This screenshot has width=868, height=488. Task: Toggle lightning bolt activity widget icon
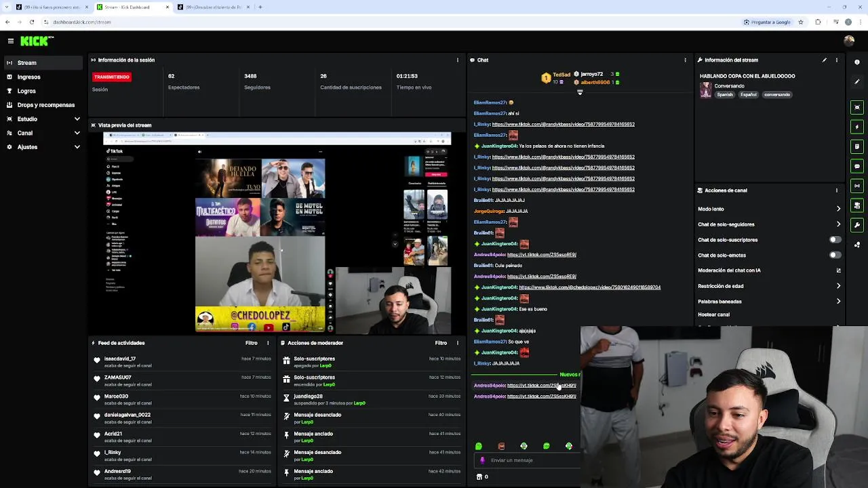click(857, 127)
